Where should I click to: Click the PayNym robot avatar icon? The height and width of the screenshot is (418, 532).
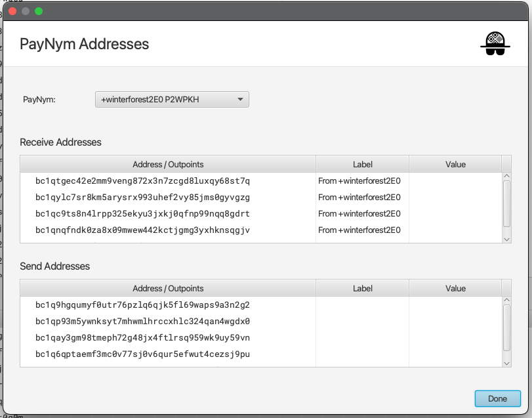coord(495,45)
